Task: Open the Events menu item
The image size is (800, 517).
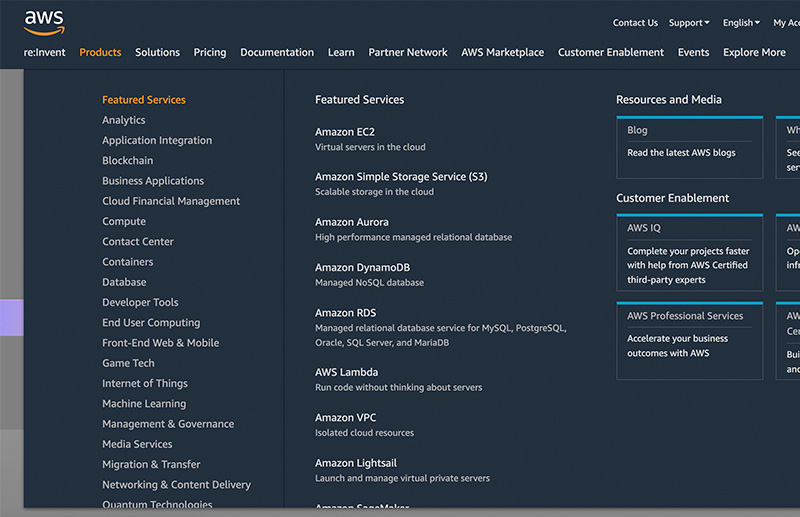Action: 693,52
